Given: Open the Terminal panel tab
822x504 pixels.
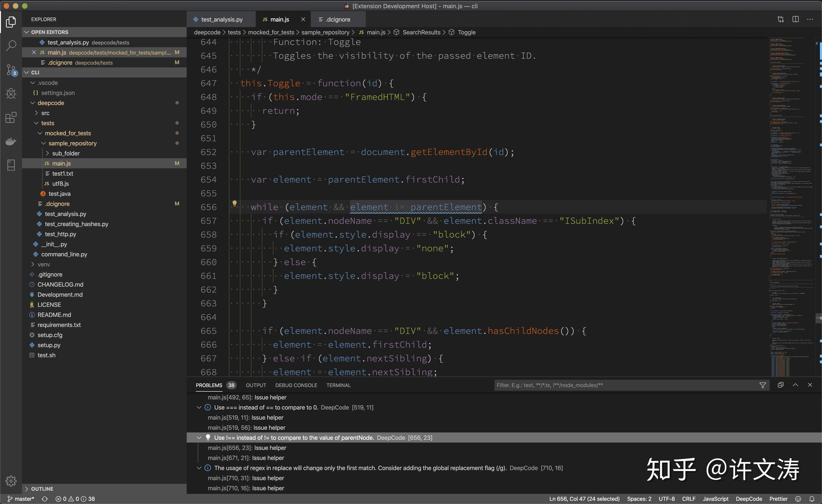Looking at the screenshot, I should coord(339,385).
